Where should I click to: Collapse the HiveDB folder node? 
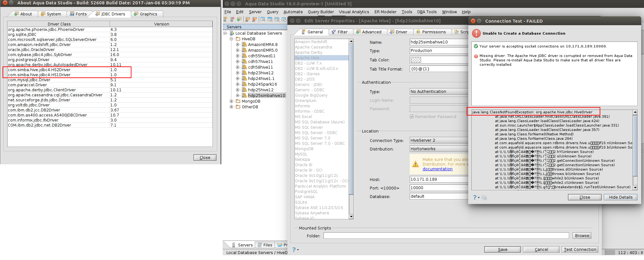[231, 39]
